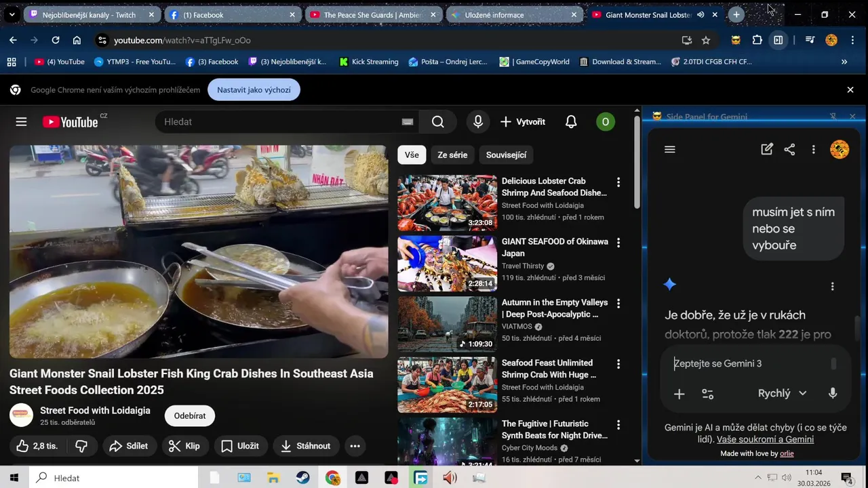Go back to the previous page
The height and width of the screenshot is (488, 868).
pyautogui.click(x=13, y=40)
